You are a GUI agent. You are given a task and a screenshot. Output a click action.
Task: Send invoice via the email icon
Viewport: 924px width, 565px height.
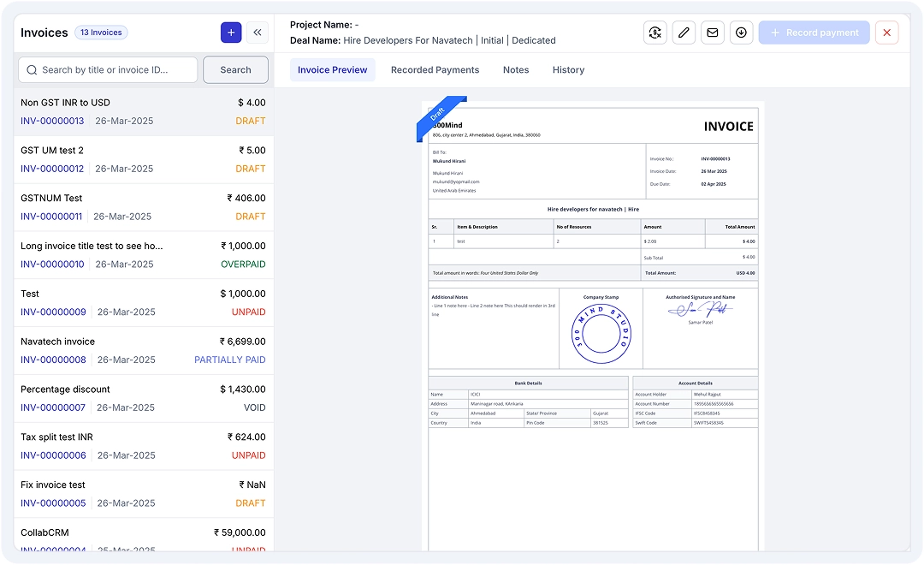[712, 33]
